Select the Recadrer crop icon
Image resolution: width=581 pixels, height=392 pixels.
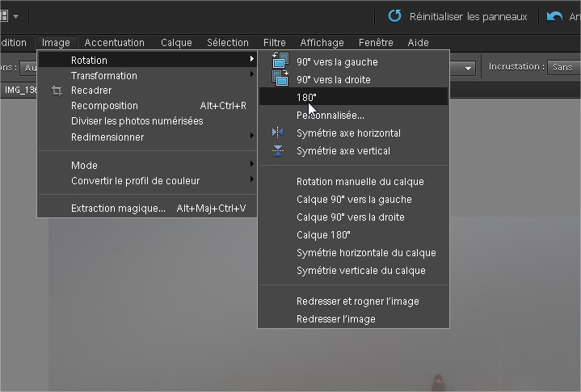57,91
